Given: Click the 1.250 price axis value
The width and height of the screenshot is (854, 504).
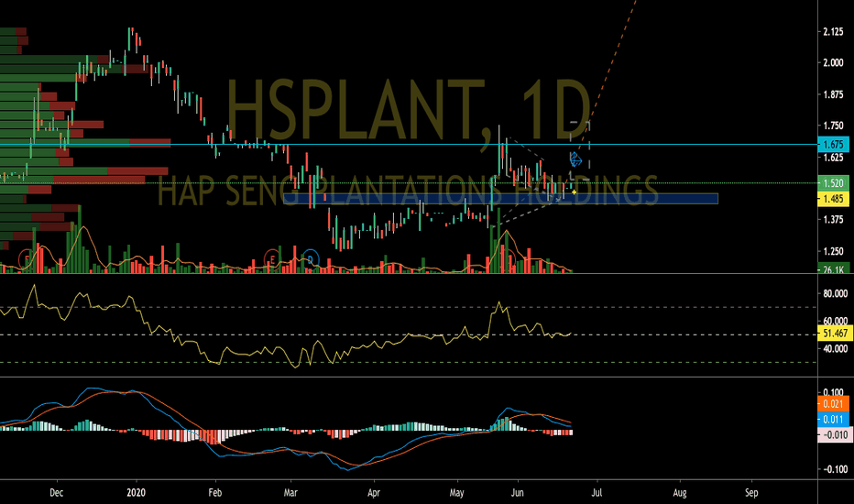Looking at the screenshot, I should point(833,251).
